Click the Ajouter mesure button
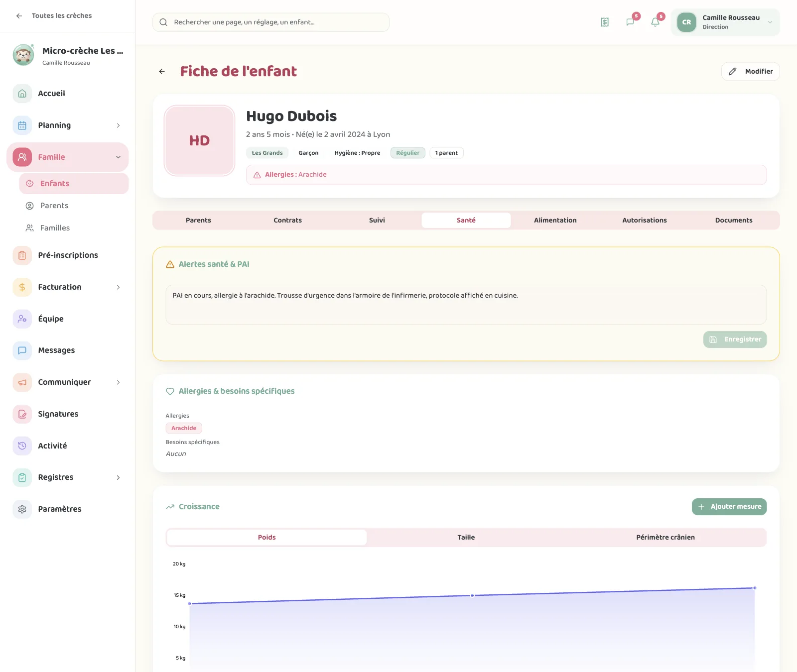 [x=729, y=507]
